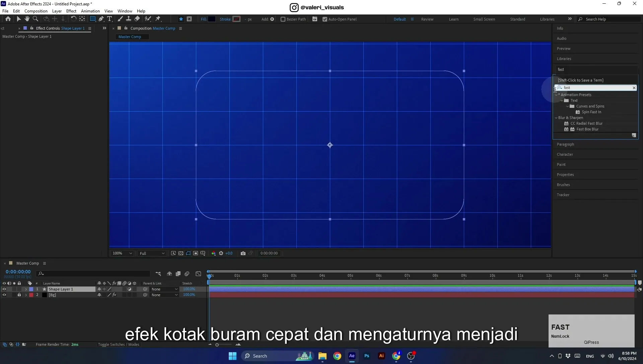
Task: Open the 100% magnification dropdown
Action: (x=122, y=253)
